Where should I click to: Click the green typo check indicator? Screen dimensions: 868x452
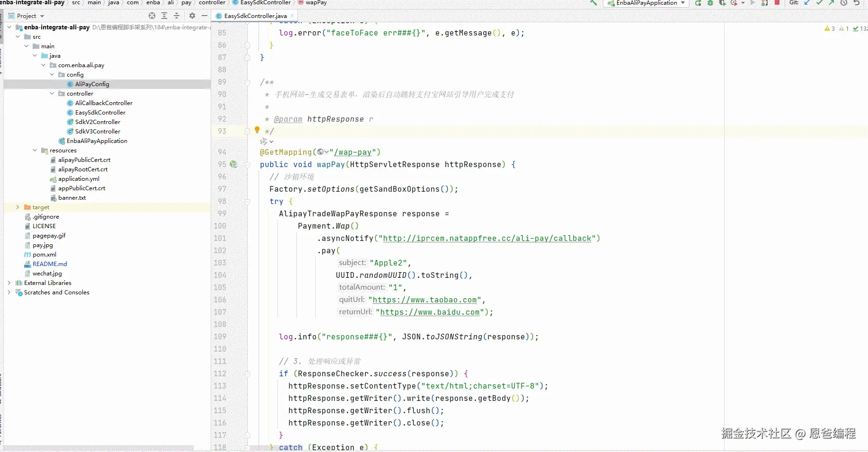(860, 29)
